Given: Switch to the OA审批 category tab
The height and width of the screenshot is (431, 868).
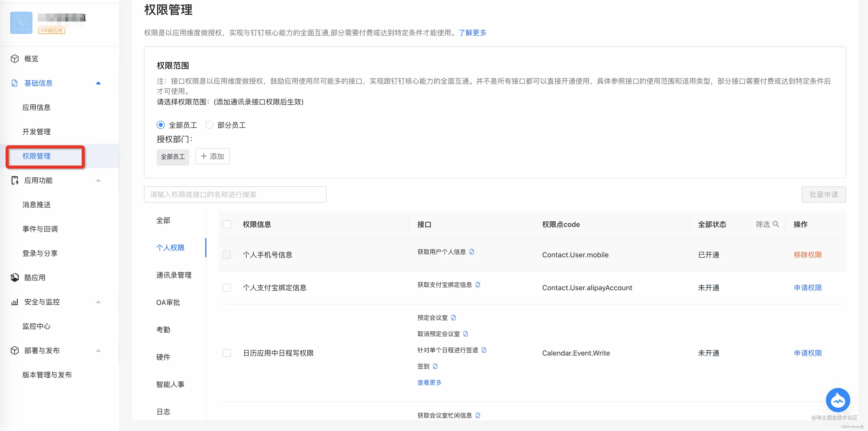Looking at the screenshot, I should pyautogui.click(x=168, y=302).
